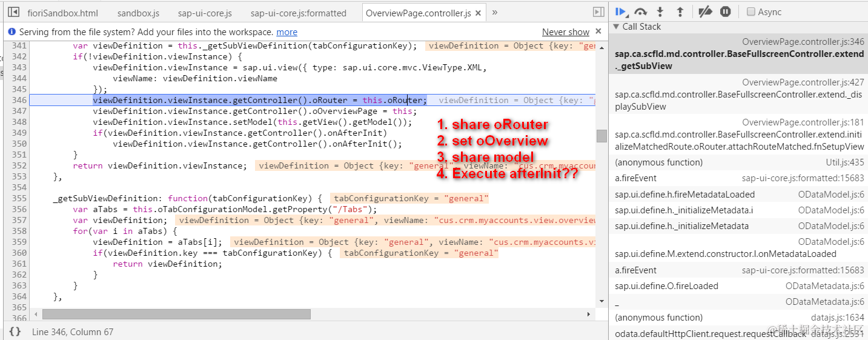Image resolution: width=868 pixels, height=340 pixels.
Task: Step into next function call
Action: 660,12
